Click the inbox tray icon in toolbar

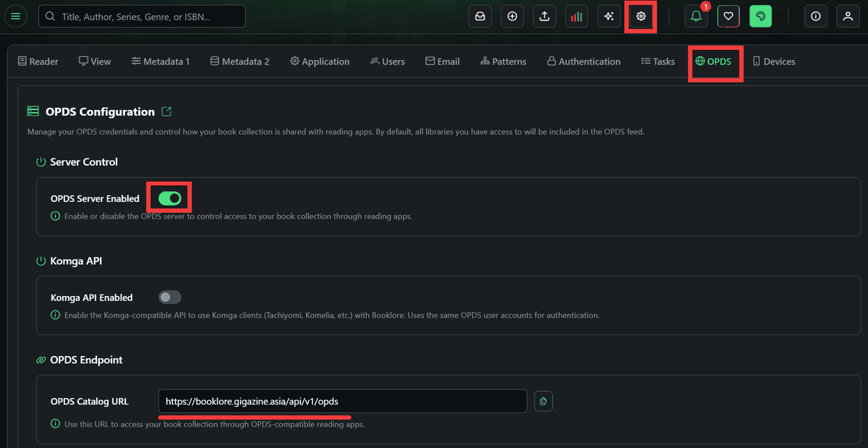(480, 16)
